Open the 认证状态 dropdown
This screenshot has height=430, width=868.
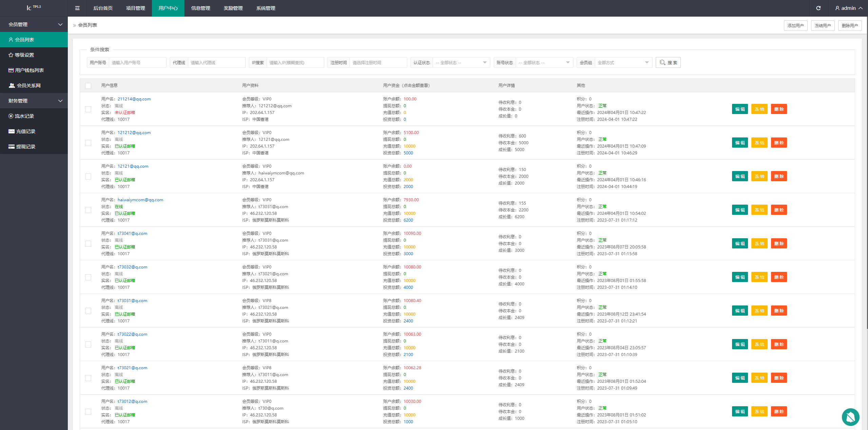[x=461, y=63]
